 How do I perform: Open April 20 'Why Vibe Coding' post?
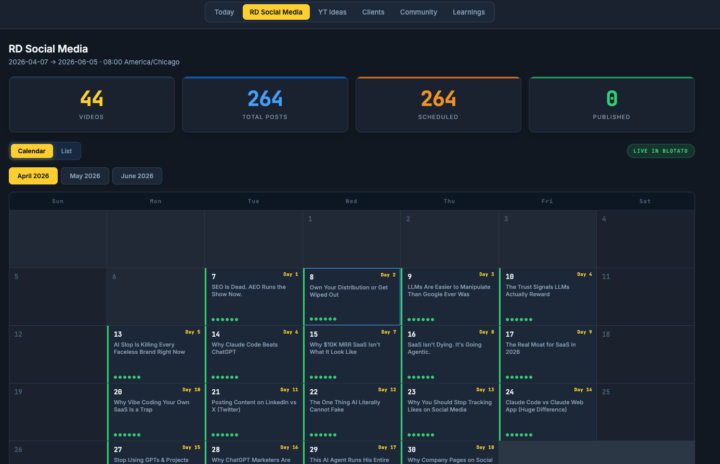click(x=156, y=412)
